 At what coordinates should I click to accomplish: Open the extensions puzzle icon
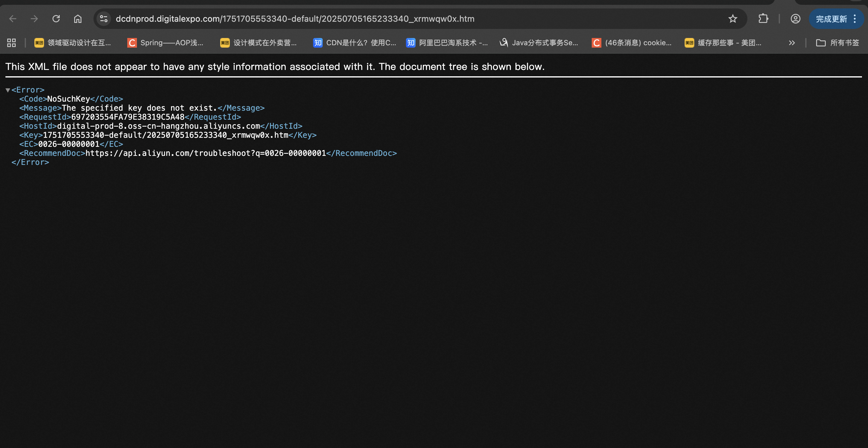tap(763, 19)
